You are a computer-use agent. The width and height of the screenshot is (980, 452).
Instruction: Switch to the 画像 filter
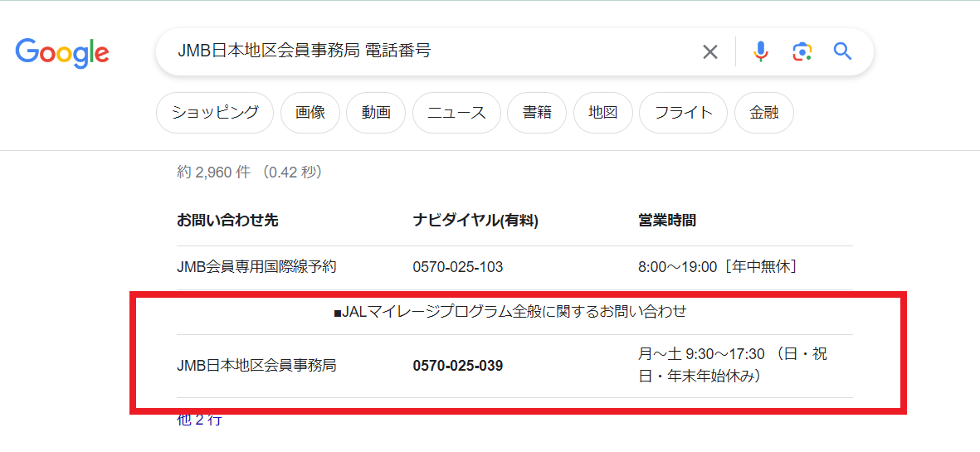(310, 113)
